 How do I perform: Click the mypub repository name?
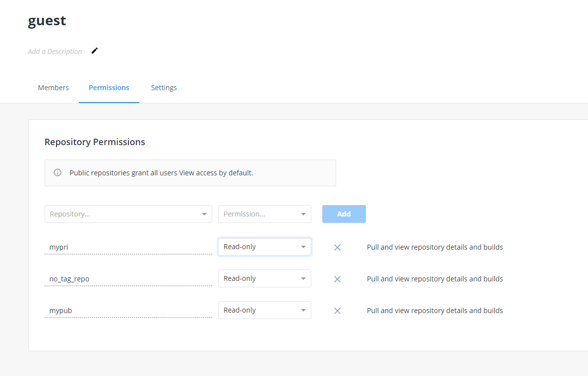pyautogui.click(x=61, y=311)
